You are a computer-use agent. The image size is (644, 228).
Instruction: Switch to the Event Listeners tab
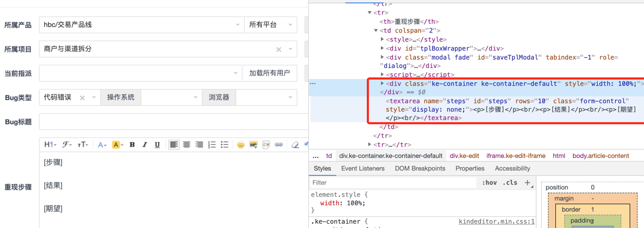[363, 168]
